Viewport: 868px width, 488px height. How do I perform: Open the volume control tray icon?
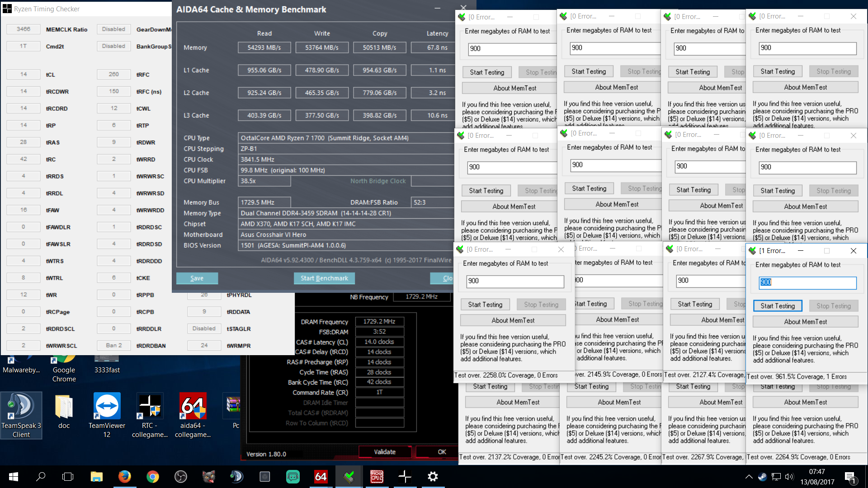click(789, 477)
